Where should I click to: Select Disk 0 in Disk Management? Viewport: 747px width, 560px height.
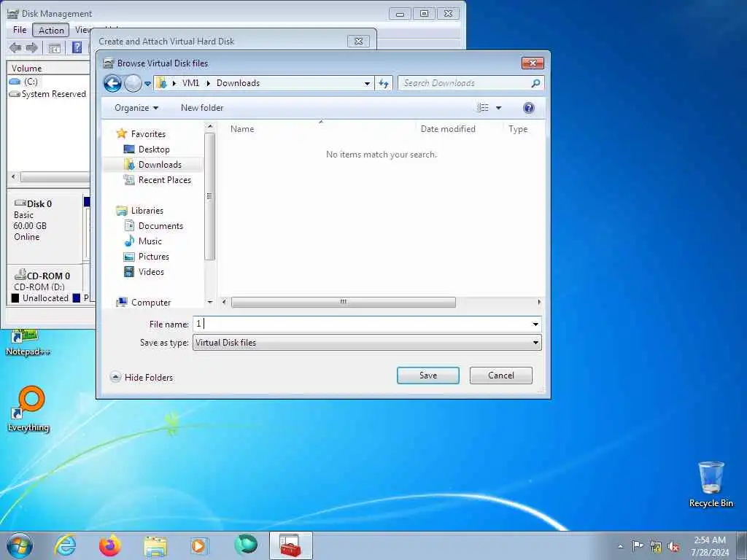[34, 204]
